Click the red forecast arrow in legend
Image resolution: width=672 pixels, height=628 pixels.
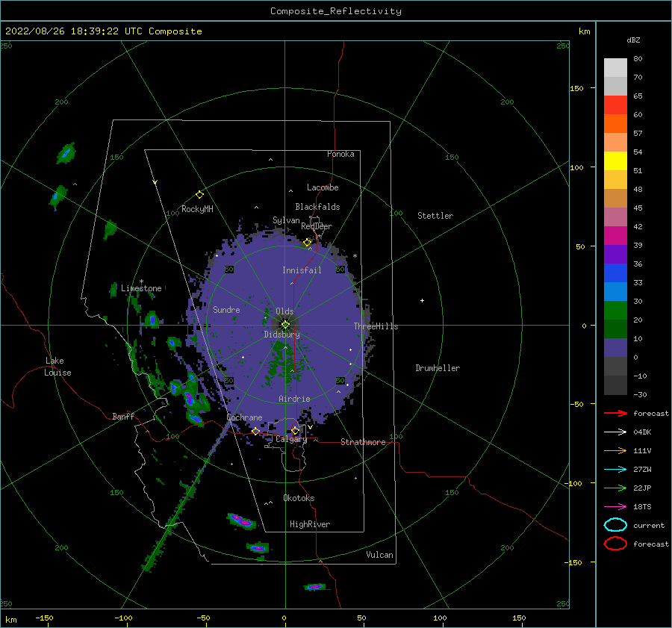[615, 413]
